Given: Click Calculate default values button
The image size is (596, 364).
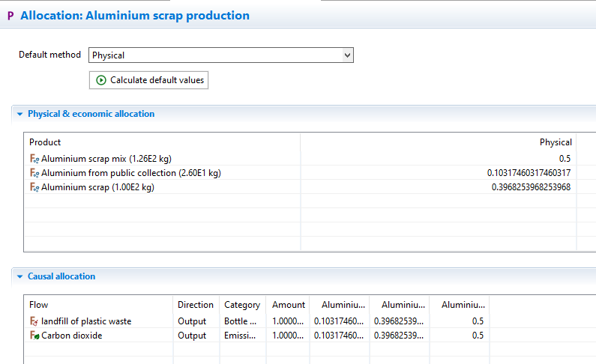Looking at the screenshot, I should [x=148, y=80].
